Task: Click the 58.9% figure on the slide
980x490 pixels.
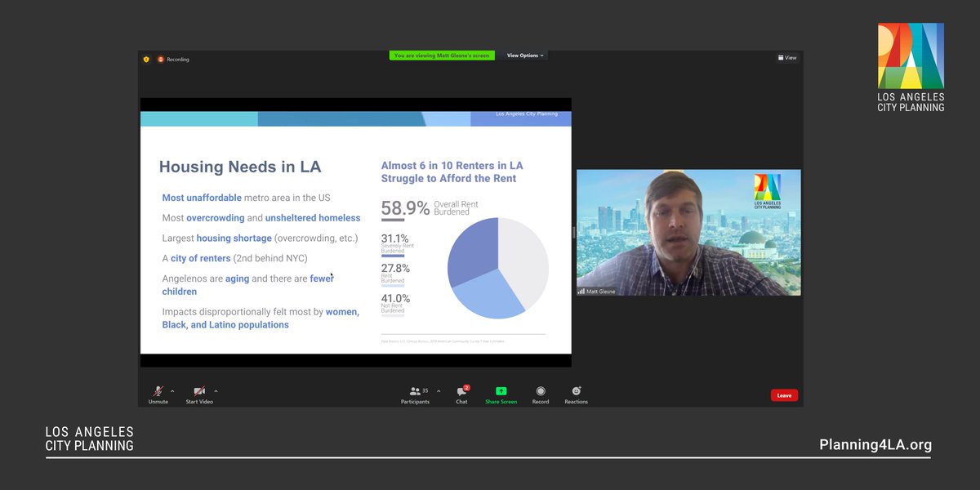Action: point(405,208)
